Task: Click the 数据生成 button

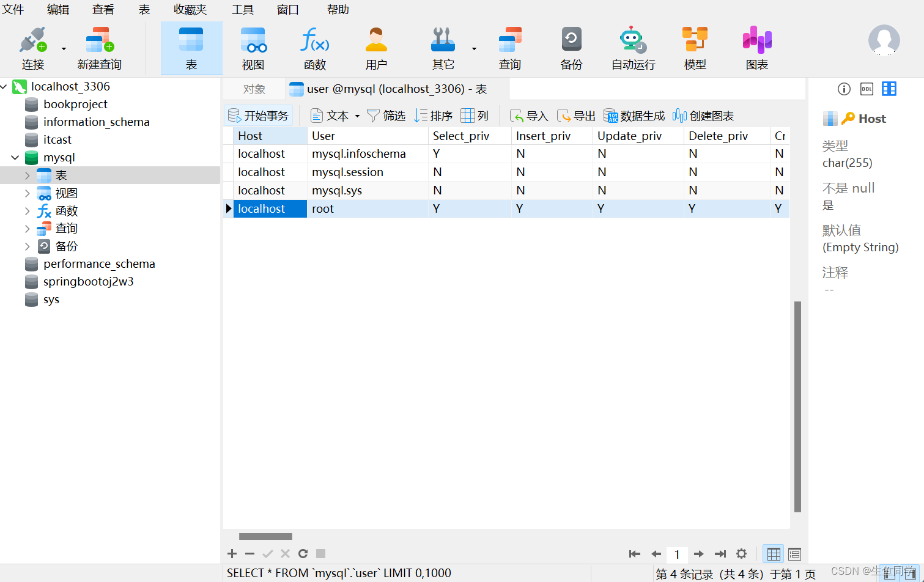Action: 634,116
